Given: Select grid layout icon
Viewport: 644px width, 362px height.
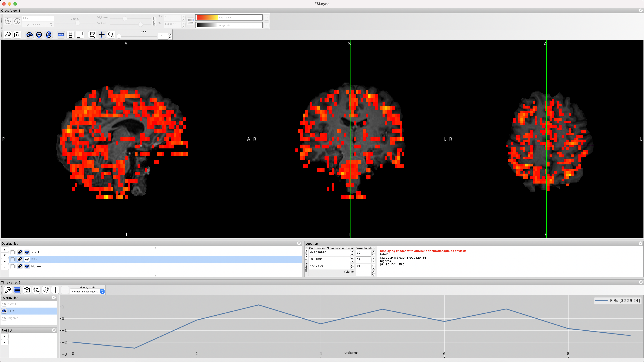Looking at the screenshot, I should (80, 35).
